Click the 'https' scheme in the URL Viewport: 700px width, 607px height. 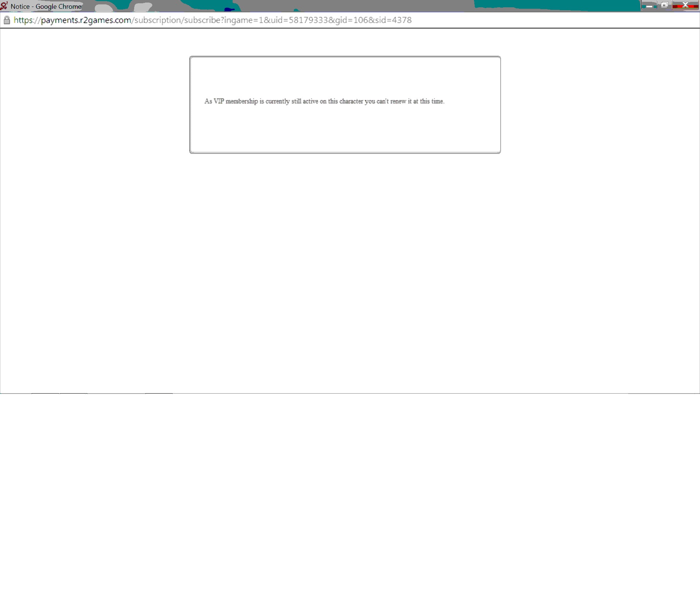click(23, 20)
